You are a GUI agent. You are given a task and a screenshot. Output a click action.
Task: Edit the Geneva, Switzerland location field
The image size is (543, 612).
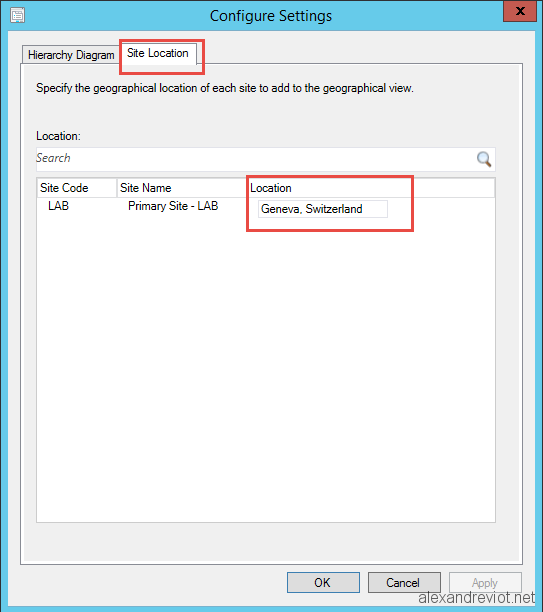322,209
